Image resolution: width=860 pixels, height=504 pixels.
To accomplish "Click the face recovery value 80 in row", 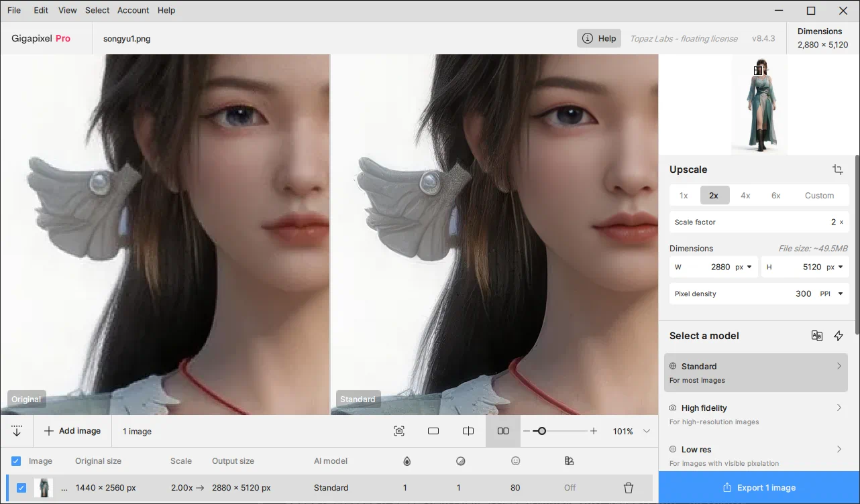I will coord(515,488).
